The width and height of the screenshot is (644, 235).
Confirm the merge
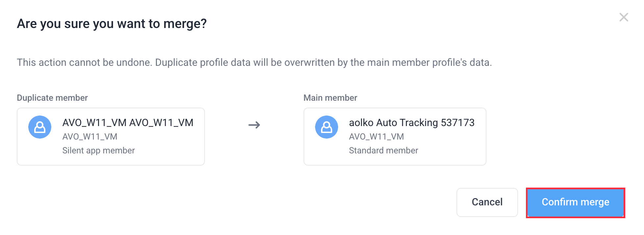pyautogui.click(x=575, y=202)
